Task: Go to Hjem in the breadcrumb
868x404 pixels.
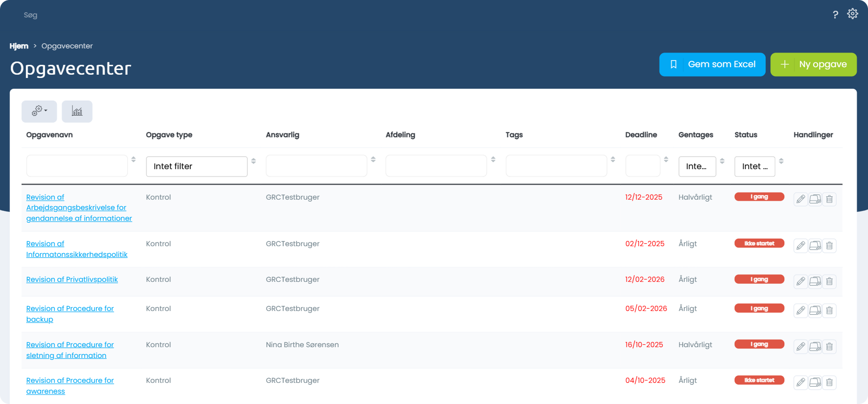Action: pyautogui.click(x=19, y=46)
